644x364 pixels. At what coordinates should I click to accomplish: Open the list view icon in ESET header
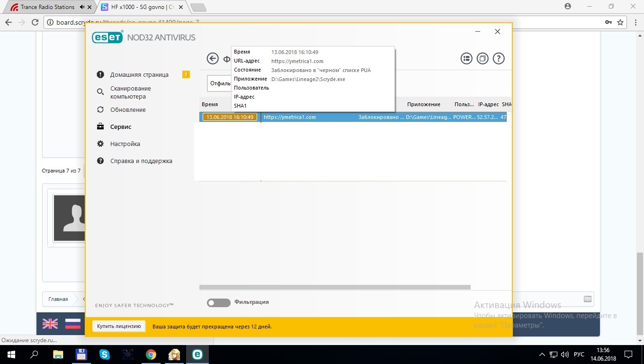467,58
